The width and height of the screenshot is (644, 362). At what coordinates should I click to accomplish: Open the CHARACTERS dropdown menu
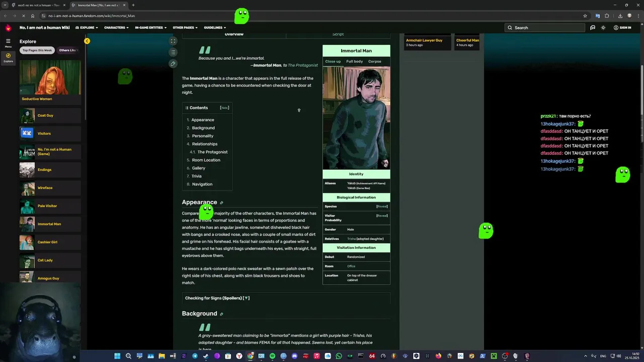click(x=116, y=28)
